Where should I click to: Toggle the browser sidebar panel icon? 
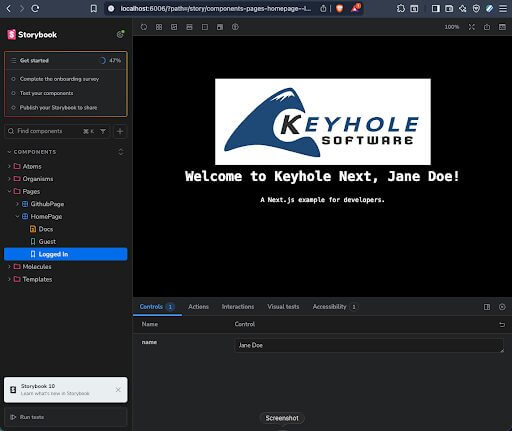pos(435,9)
